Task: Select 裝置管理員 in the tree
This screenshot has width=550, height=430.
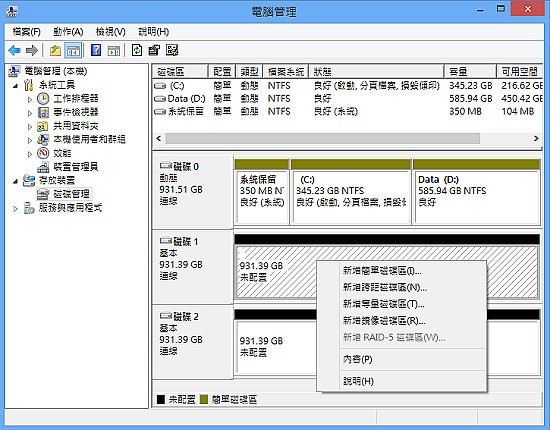Action: coord(75,167)
